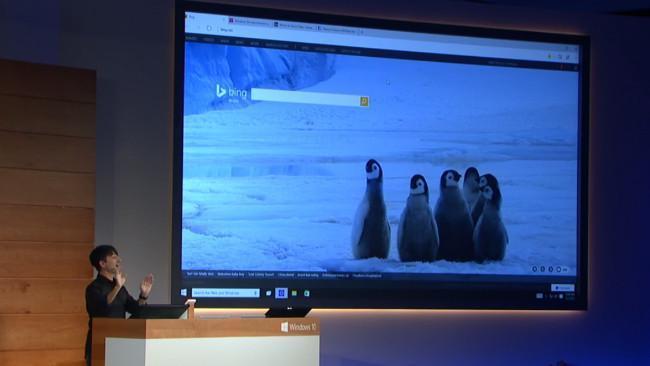
Task: Open Task View on the taskbar
Action: click(268, 293)
